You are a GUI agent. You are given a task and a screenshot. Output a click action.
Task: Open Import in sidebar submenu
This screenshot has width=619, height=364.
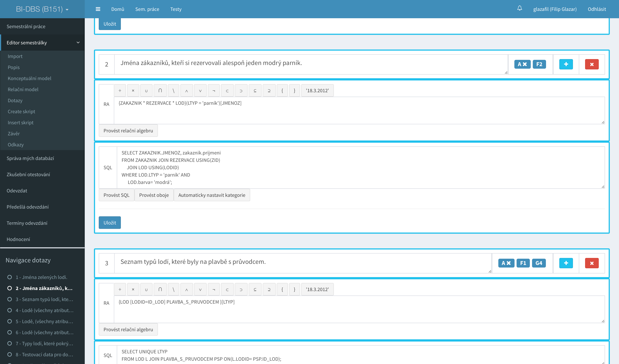(15, 56)
